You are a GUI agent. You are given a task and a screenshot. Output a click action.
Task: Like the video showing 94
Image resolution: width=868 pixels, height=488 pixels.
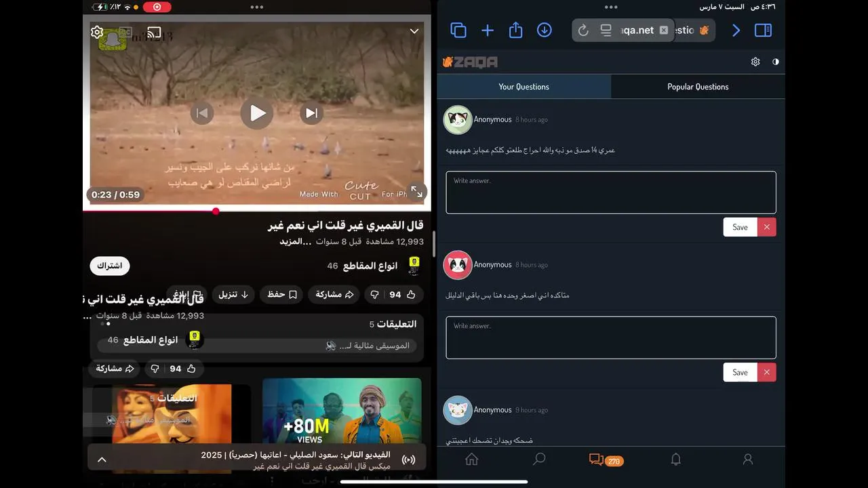click(402, 295)
